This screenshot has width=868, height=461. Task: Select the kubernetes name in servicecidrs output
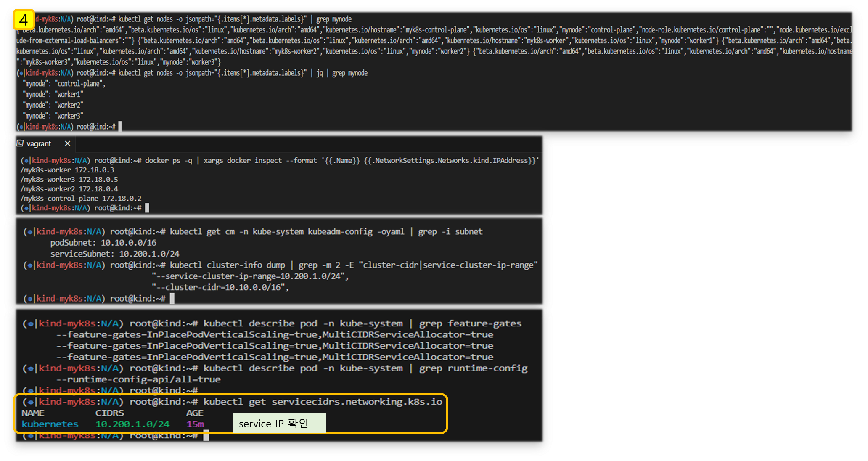pyautogui.click(x=50, y=424)
